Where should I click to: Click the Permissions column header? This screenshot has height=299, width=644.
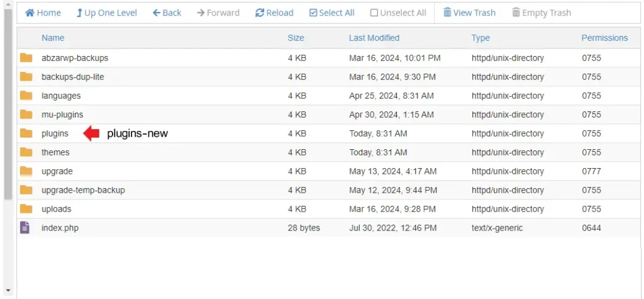pyautogui.click(x=604, y=38)
